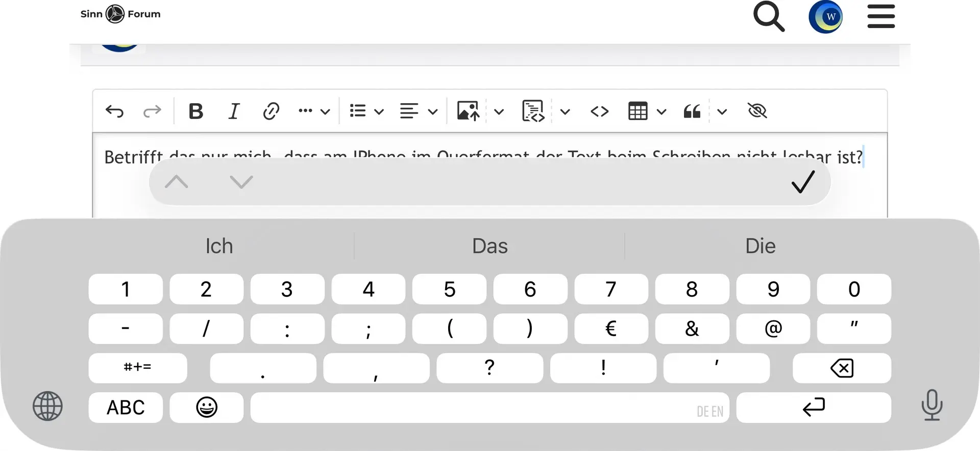Image resolution: width=980 pixels, height=451 pixels.
Task: Insert inline code with angle brackets icon
Action: tap(599, 111)
